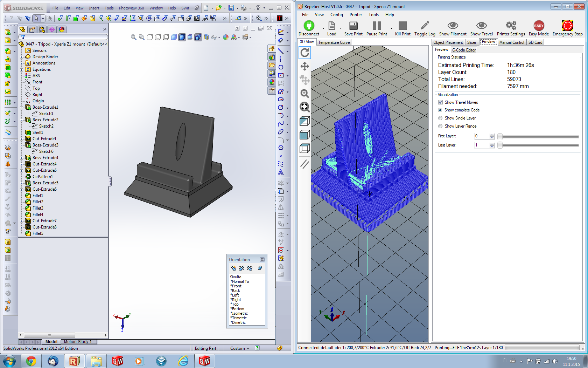
Task: Uncheck Show Travel Moves checkbox
Action: click(x=440, y=102)
